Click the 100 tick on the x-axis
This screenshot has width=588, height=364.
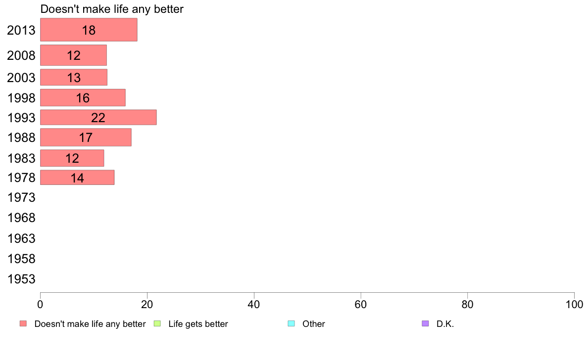[x=574, y=304]
